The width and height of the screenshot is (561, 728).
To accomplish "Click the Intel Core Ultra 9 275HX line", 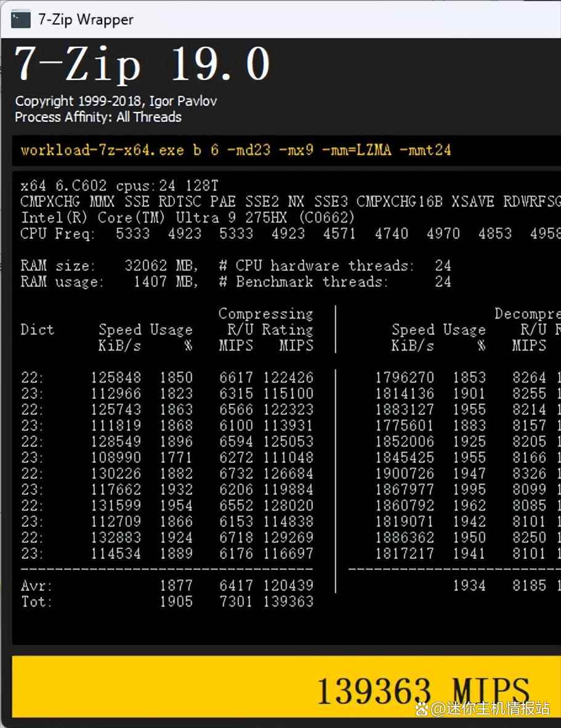I will (188, 217).
